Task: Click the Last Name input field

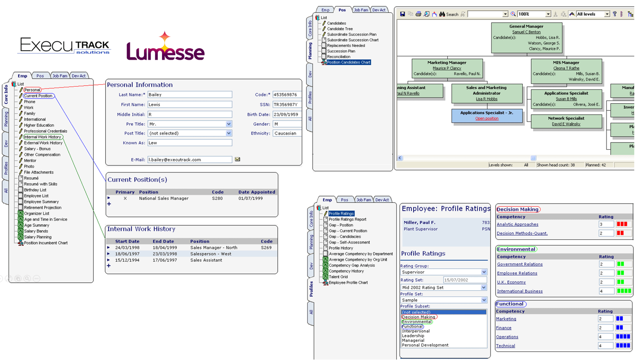Action: 190,95
